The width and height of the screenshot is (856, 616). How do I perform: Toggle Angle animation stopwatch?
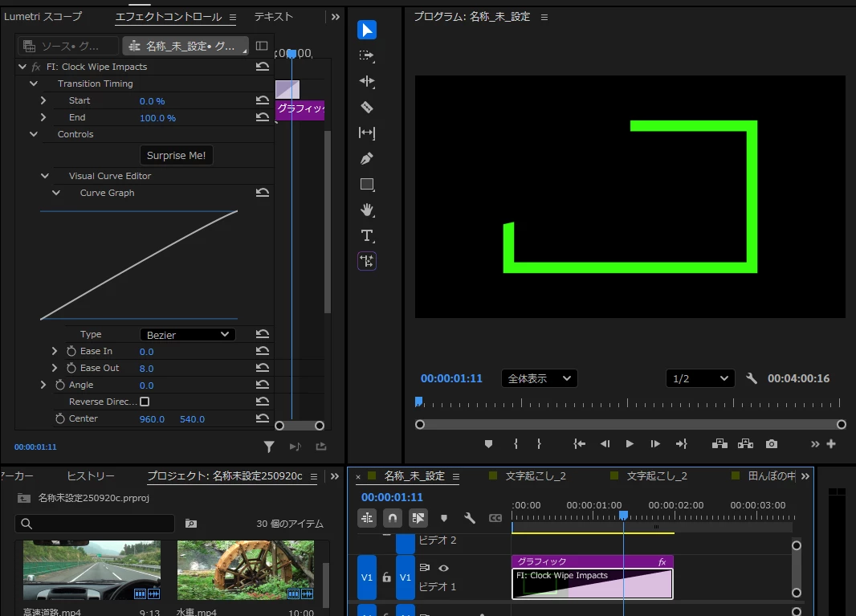pos(60,385)
